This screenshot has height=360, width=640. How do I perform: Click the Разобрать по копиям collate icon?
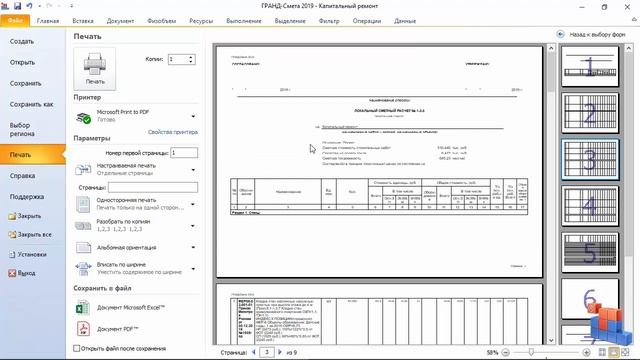(x=83, y=226)
